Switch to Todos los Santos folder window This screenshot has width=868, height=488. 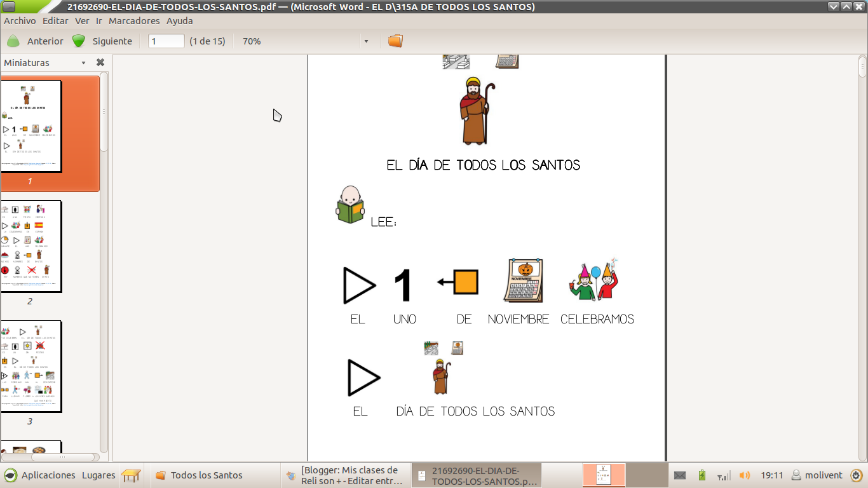coord(215,475)
